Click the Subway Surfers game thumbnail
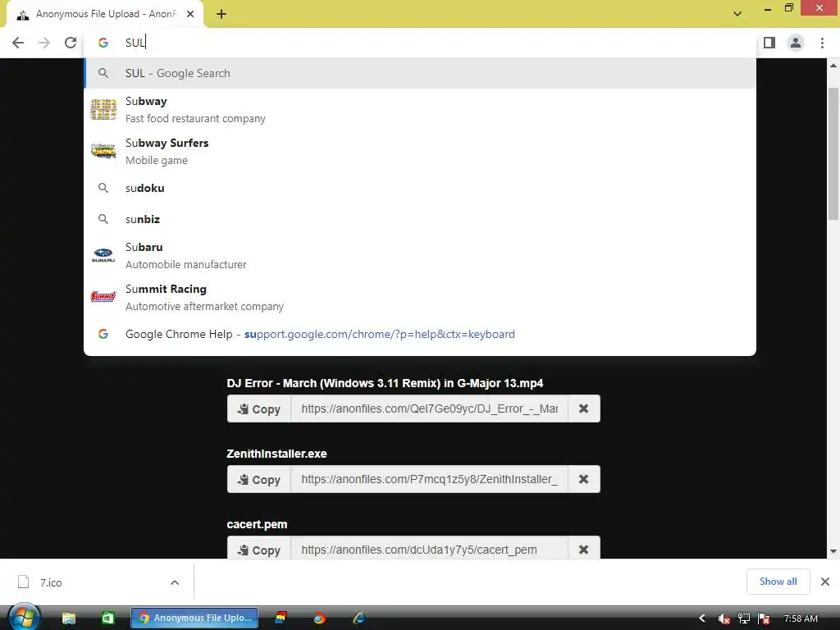The width and height of the screenshot is (840, 630). pyautogui.click(x=103, y=151)
